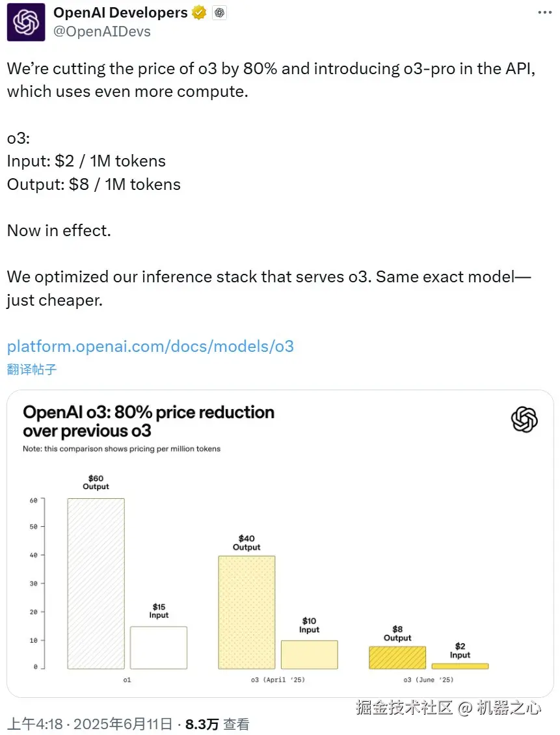560x735 pixels.
Task: Click the chart title "OpenAI o3: 80% price reduction"
Action: coord(148,412)
